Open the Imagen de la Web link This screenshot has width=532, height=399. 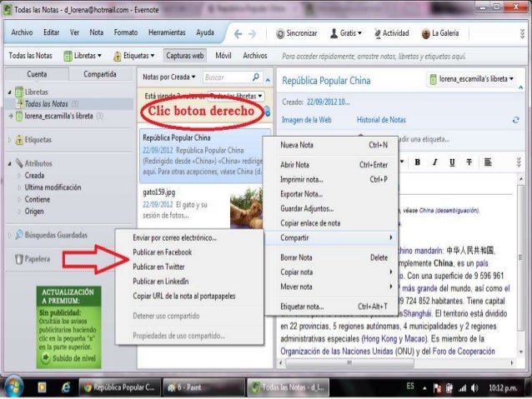pos(306,120)
